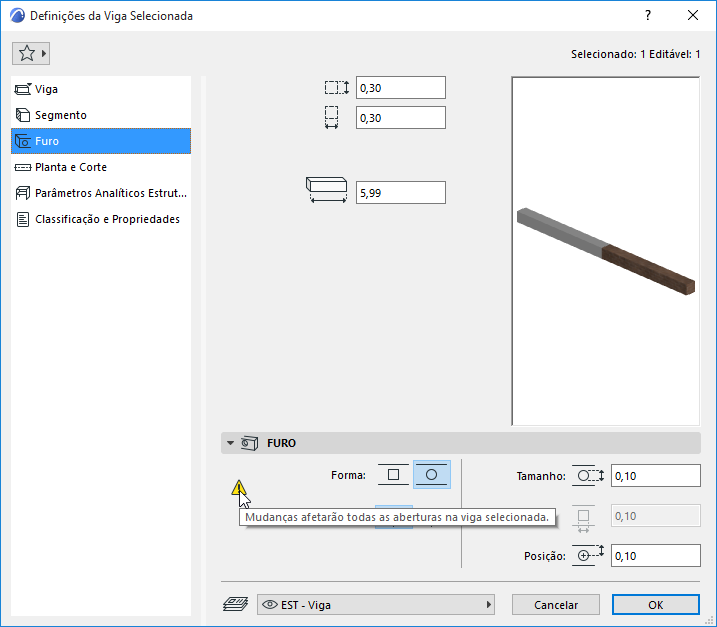717x627 pixels.
Task: Confirm with the OK button
Action: coord(656,605)
